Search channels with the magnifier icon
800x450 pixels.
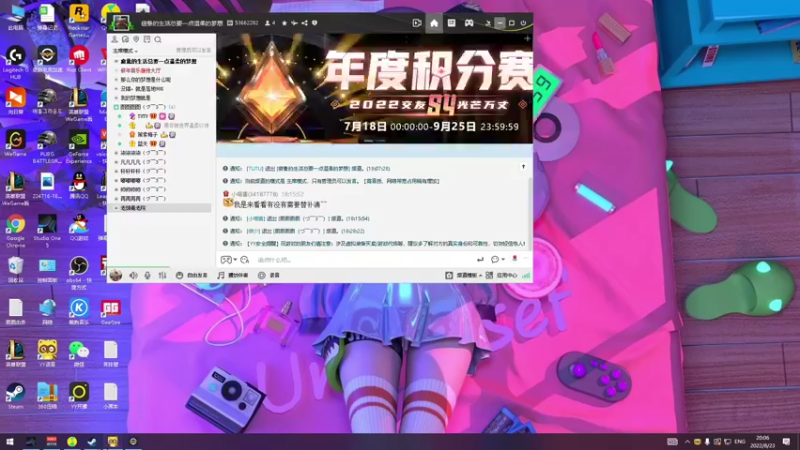(x=158, y=39)
